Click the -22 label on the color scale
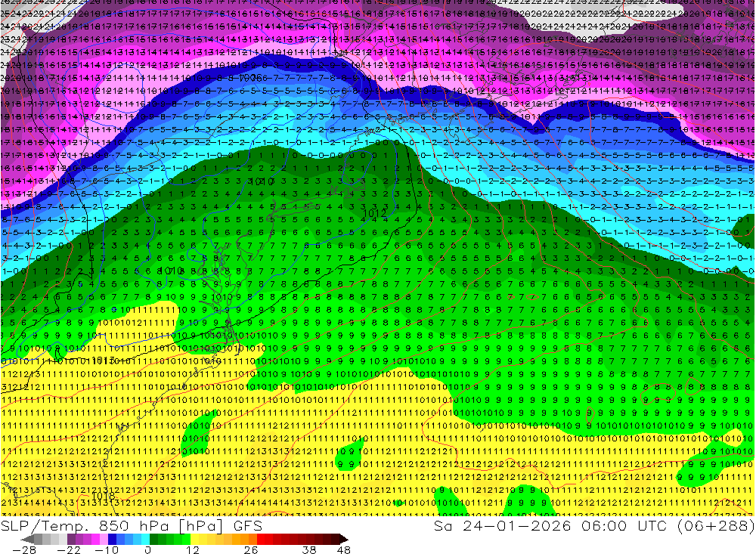756x554 pixels. tap(69, 549)
